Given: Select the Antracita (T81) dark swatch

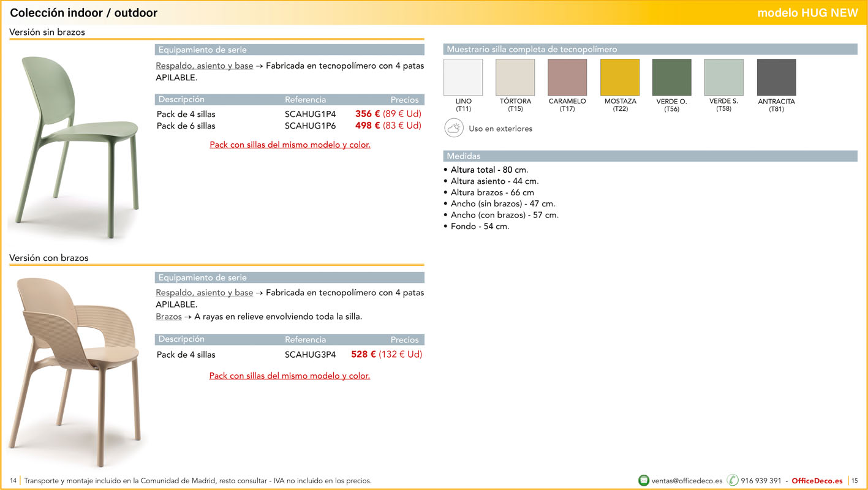Looking at the screenshot, I should [776, 78].
